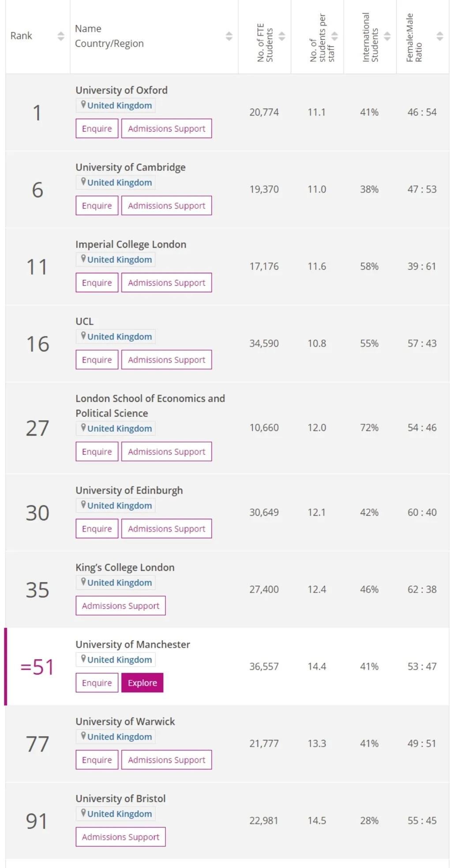This screenshot has width=450, height=868.
Task: Sort by students per staff arrows
Action: [x=335, y=36]
